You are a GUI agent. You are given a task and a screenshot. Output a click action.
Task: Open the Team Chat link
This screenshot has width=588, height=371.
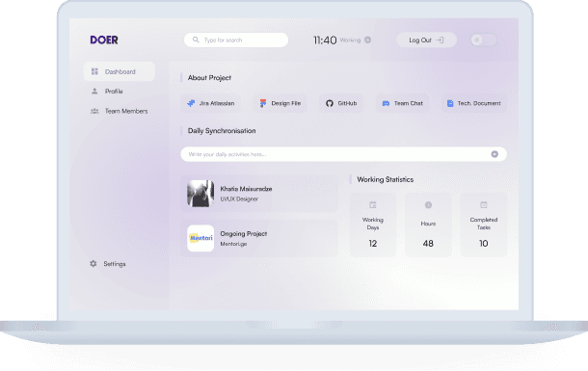tap(402, 103)
